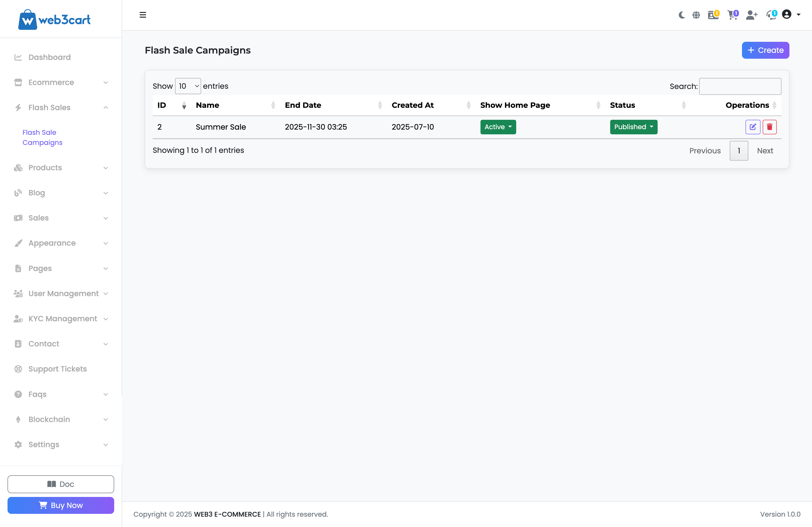Open the Dashboard menu item
The image size is (812, 527).
[50, 57]
